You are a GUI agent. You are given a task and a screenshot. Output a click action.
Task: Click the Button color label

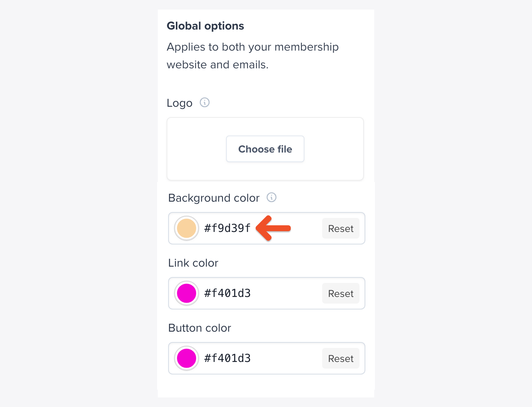point(199,328)
